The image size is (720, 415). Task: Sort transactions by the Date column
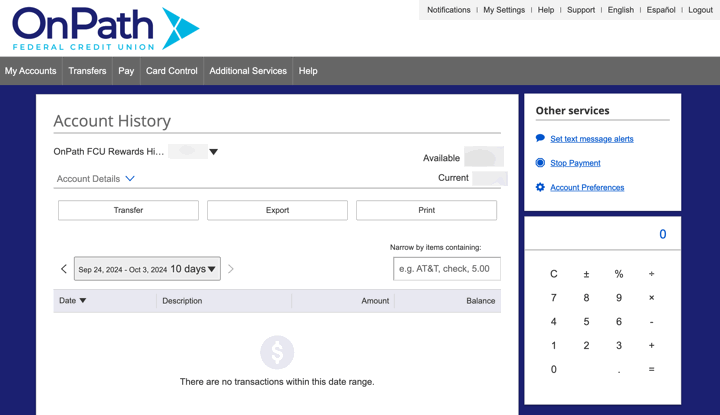pyautogui.click(x=72, y=301)
